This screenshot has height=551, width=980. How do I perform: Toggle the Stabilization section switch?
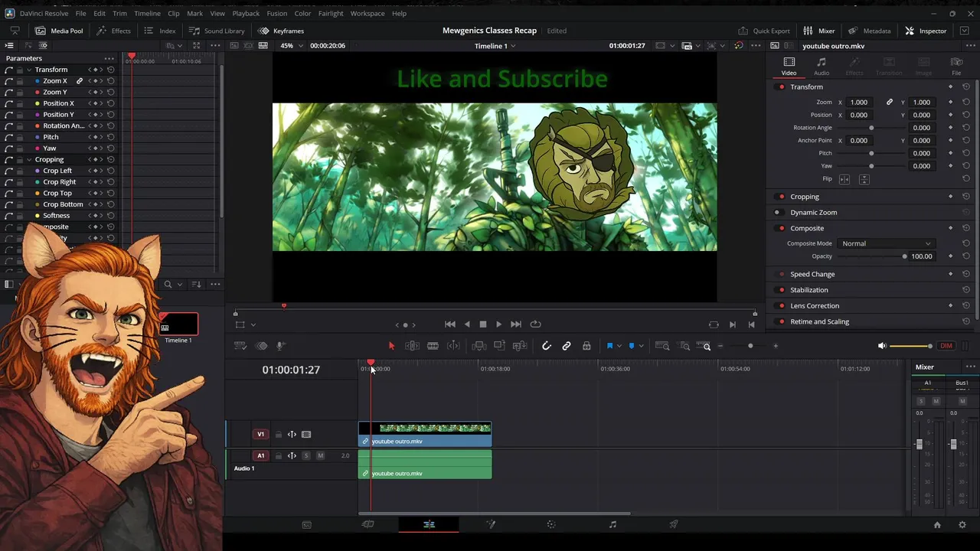781,290
